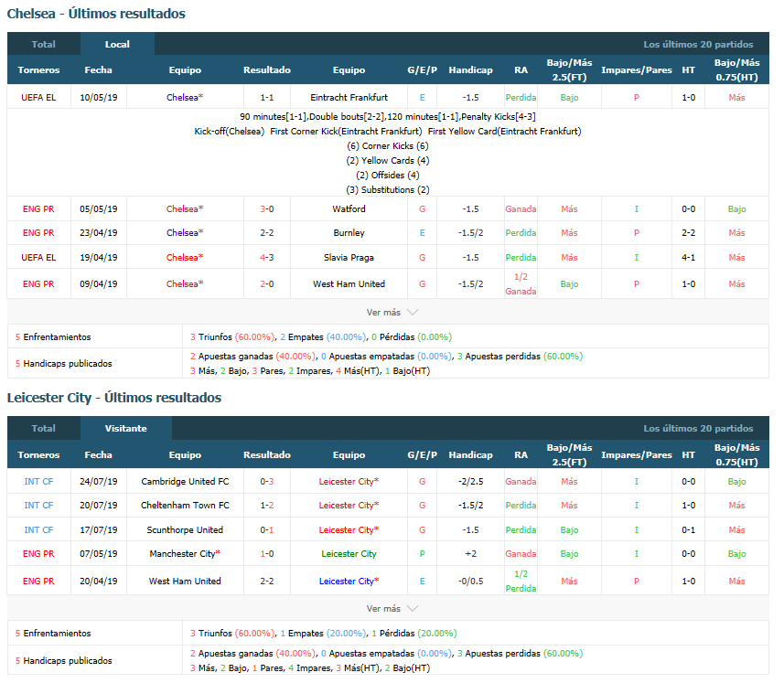The height and width of the screenshot is (683, 784).
Task: Click HT score 4-1 in Slavia Praga row
Action: pos(688,257)
